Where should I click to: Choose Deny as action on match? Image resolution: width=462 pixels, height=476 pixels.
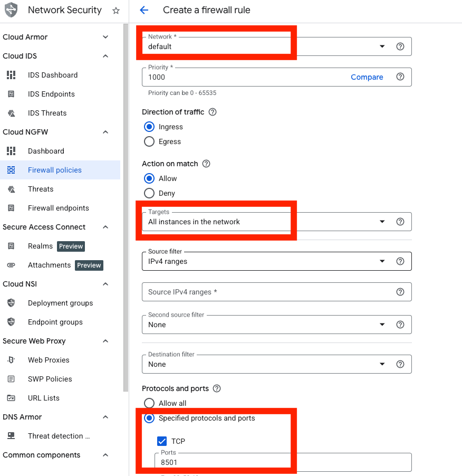click(149, 193)
